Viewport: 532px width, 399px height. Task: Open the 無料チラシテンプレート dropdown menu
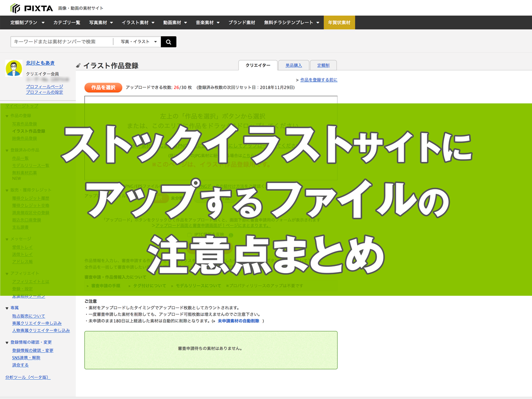(x=292, y=23)
